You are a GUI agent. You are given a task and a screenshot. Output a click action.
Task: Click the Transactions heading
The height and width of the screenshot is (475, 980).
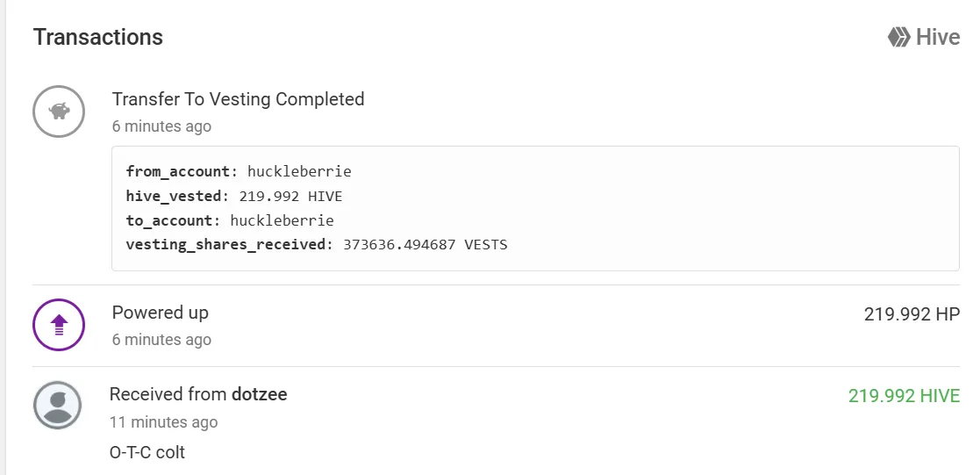(98, 37)
